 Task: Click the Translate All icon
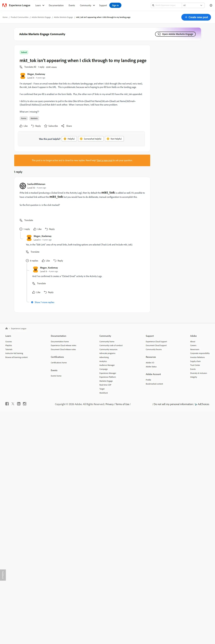click(21, 67)
